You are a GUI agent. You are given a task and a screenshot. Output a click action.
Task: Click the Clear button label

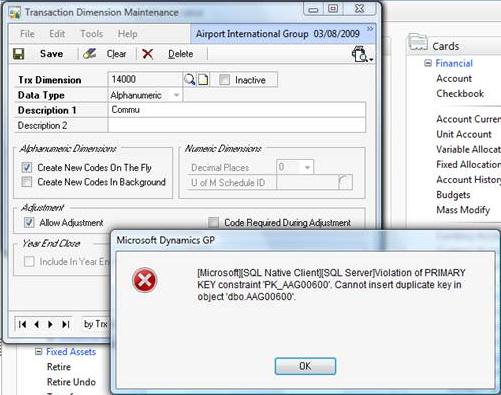[x=116, y=54]
